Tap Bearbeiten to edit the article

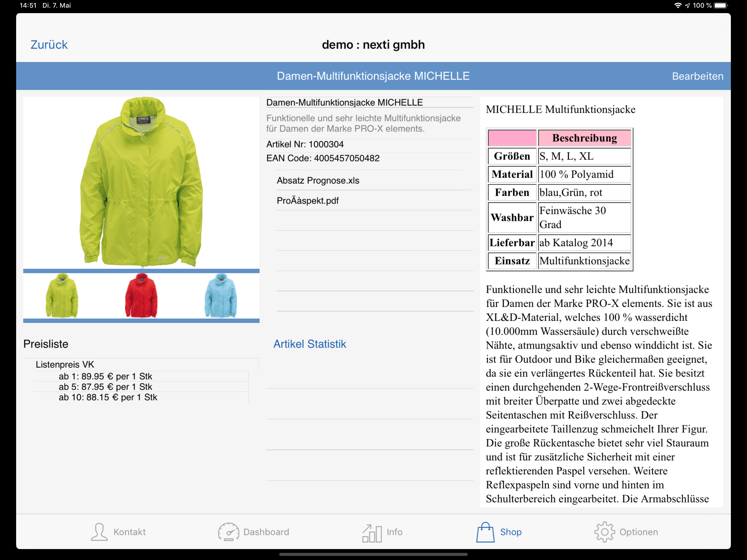pos(697,76)
